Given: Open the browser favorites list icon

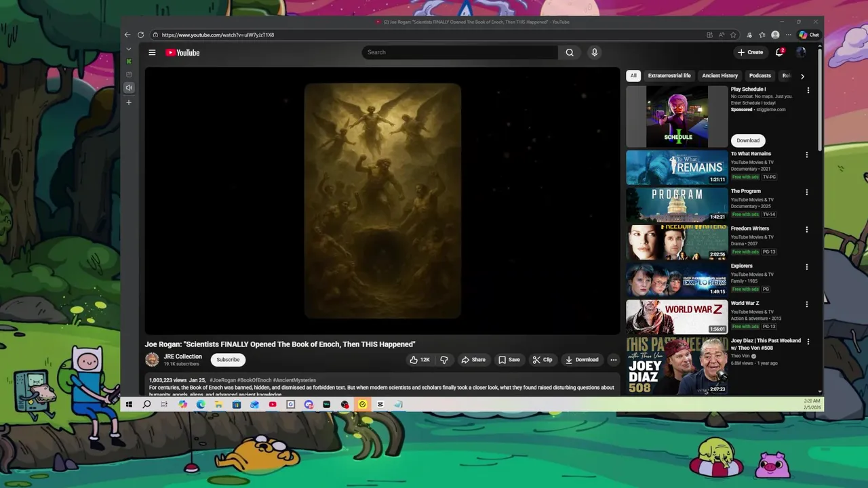Looking at the screenshot, I should coord(762,35).
